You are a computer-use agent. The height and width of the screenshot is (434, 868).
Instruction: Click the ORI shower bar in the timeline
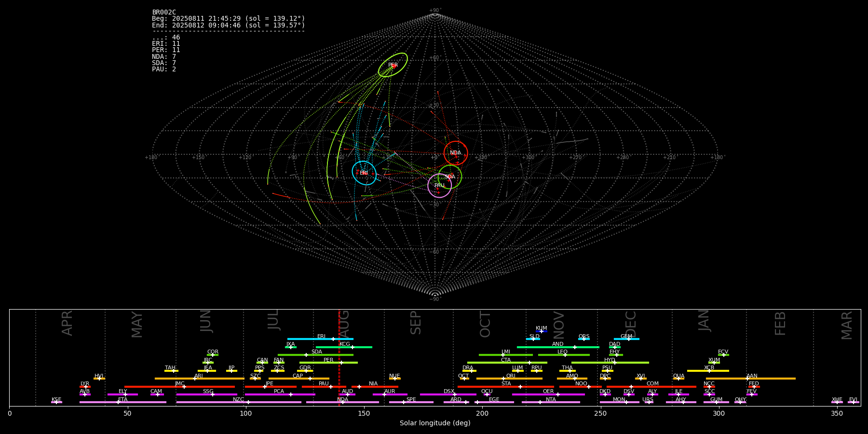[x=509, y=379]
